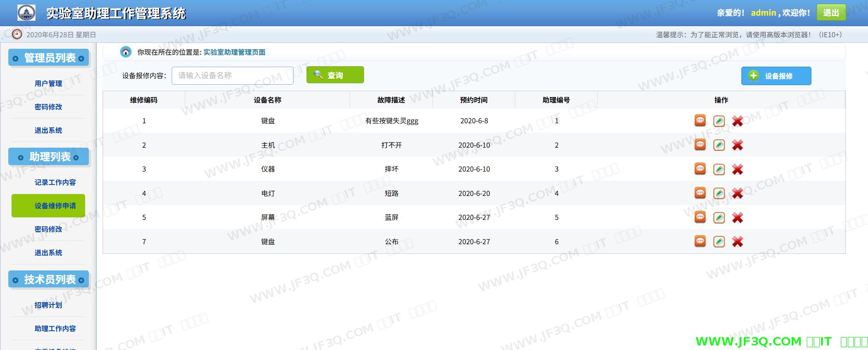Click the orange comment icon for 电灯 row
The height and width of the screenshot is (350, 868).
pos(700,193)
